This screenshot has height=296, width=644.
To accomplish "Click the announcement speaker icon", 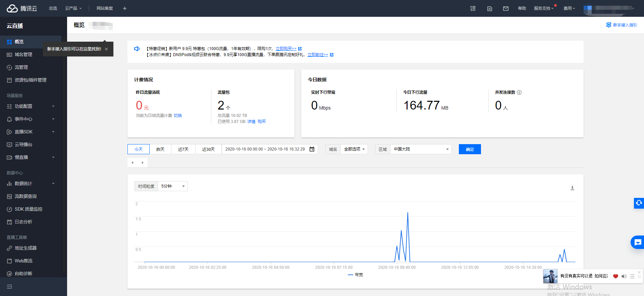I will (137, 49).
